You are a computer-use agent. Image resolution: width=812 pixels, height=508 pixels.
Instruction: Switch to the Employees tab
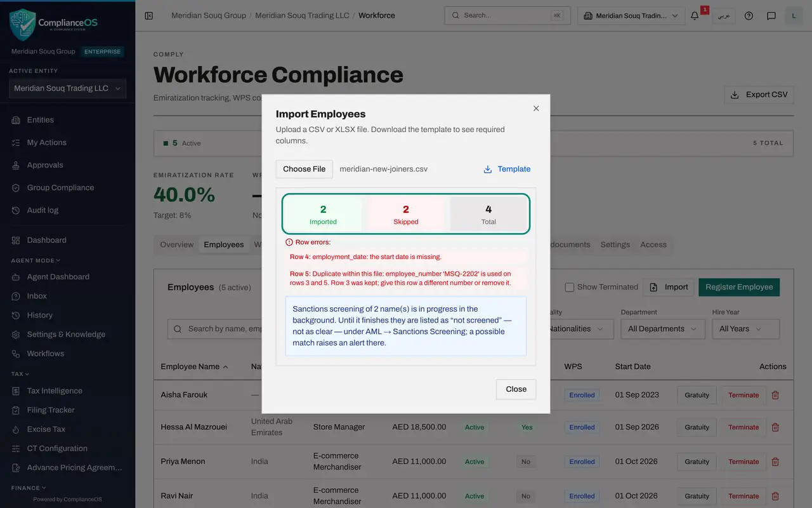[x=224, y=244]
